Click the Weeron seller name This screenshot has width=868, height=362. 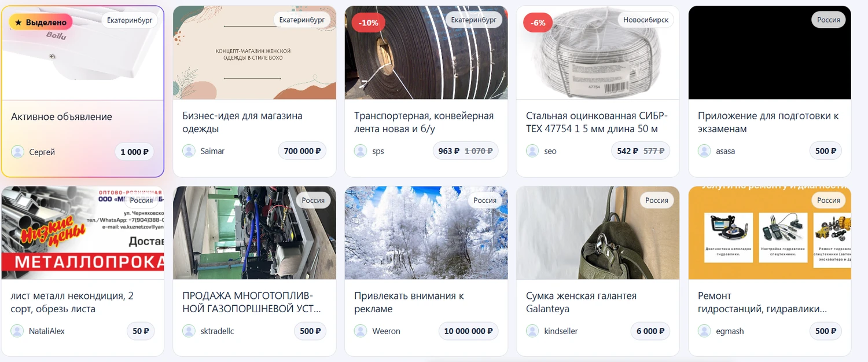pyautogui.click(x=386, y=331)
